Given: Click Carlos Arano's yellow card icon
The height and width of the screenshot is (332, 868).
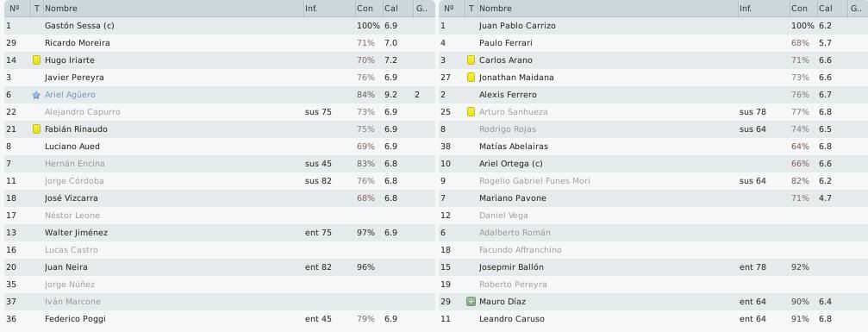Looking at the screenshot, I should click(x=471, y=60).
